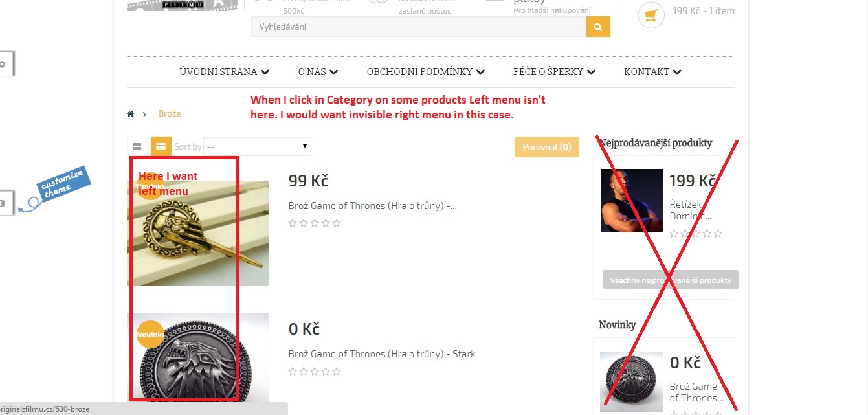Click the Vyhledávání search field
The image size is (868, 415).
point(419,27)
